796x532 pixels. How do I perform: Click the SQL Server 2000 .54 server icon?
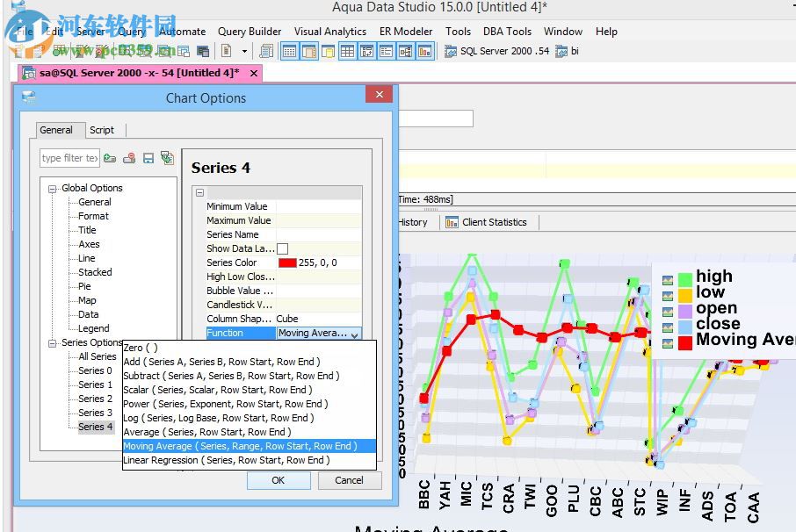click(x=452, y=51)
